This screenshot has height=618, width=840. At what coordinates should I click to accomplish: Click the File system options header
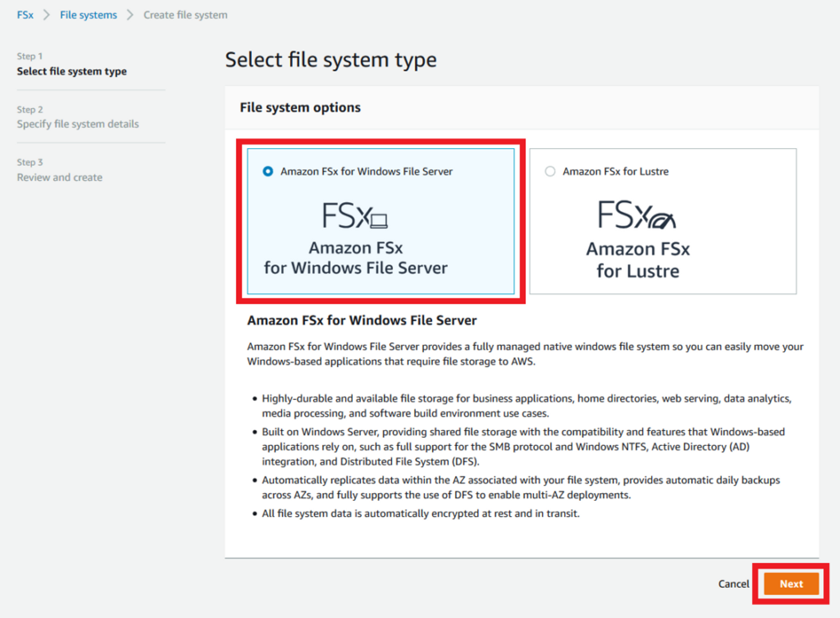pos(300,107)
